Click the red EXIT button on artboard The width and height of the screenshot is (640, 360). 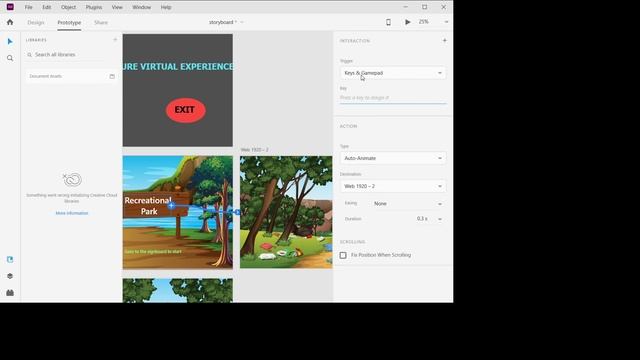click(186, 110)
